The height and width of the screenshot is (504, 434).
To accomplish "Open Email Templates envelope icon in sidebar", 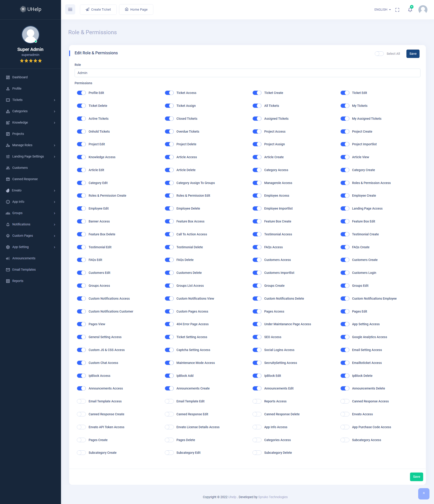I will point(8,270).
